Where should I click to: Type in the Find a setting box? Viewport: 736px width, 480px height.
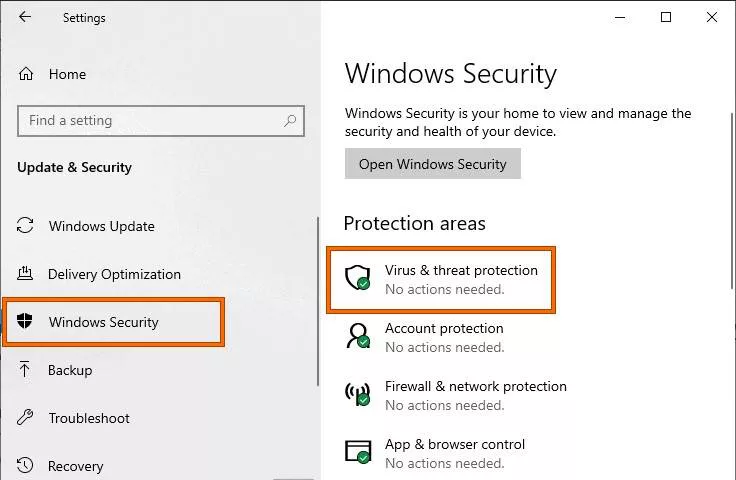pos(150,121)
